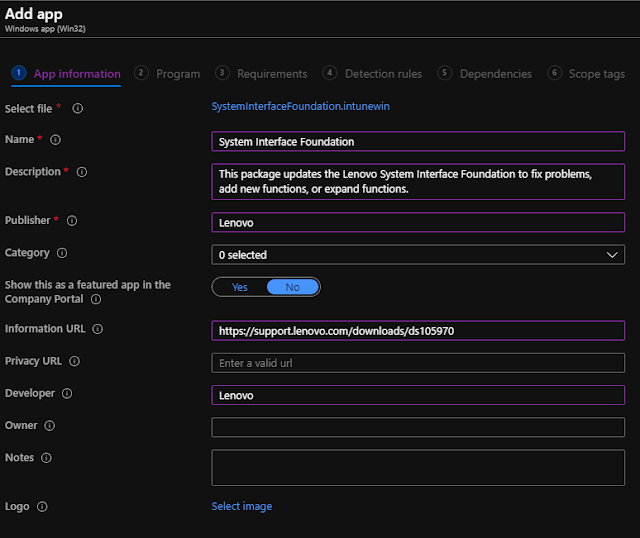Click the info icon next to Category

pos(62,254)
